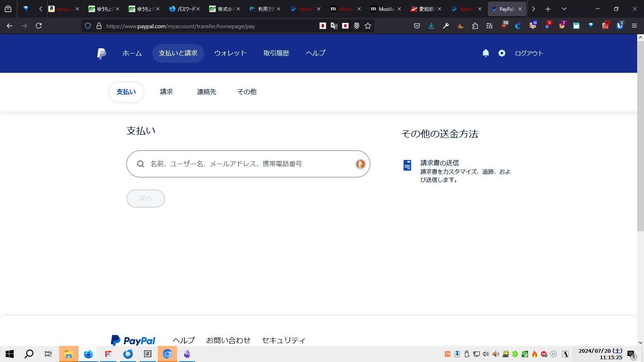The image size is (644, 362).
Task: Open the Windows notification center
Action: (631, 354)
